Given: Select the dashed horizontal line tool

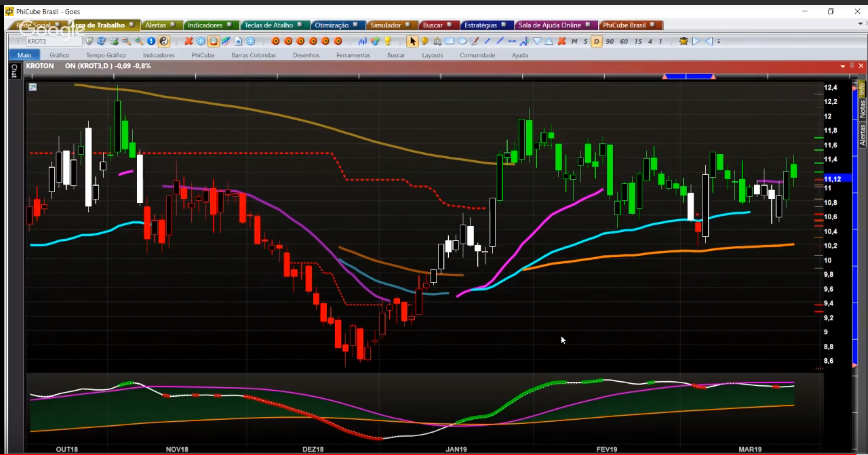Looking at the screenshot, I should click(512, 41).
